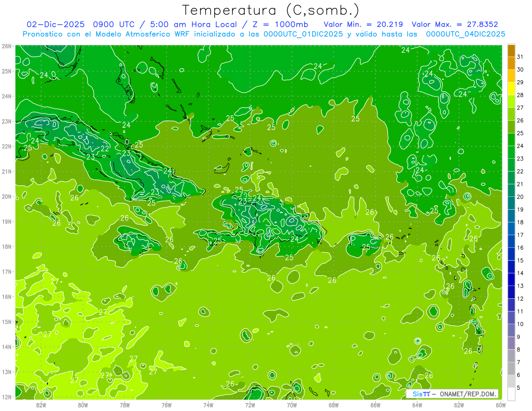Click the blue swatch between 16 and 17
The height and width of the screenshot is (411, 532).
pos(511,241)
